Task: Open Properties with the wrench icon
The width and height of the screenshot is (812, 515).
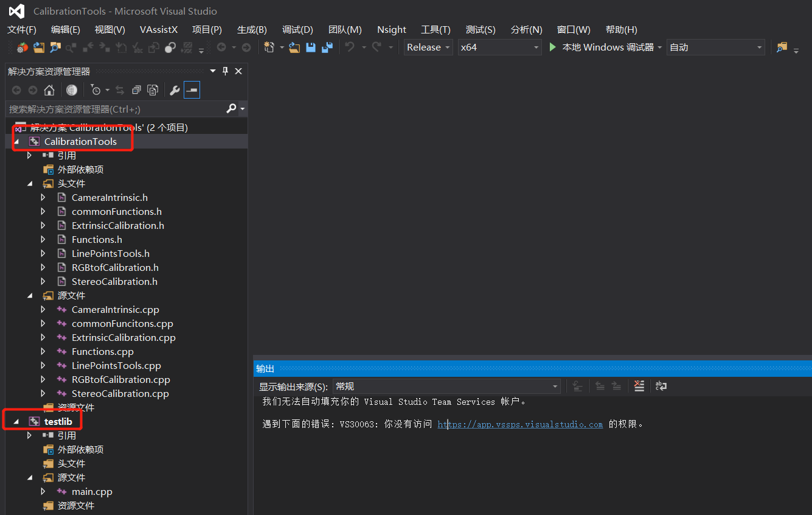Action: [x=175, y=90]
